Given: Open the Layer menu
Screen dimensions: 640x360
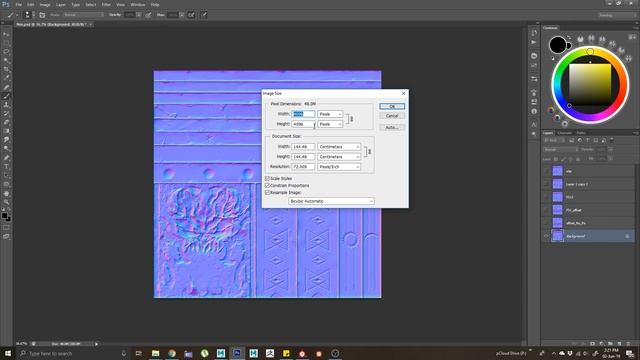Looking at the screenshot, I should coord(61,4).
